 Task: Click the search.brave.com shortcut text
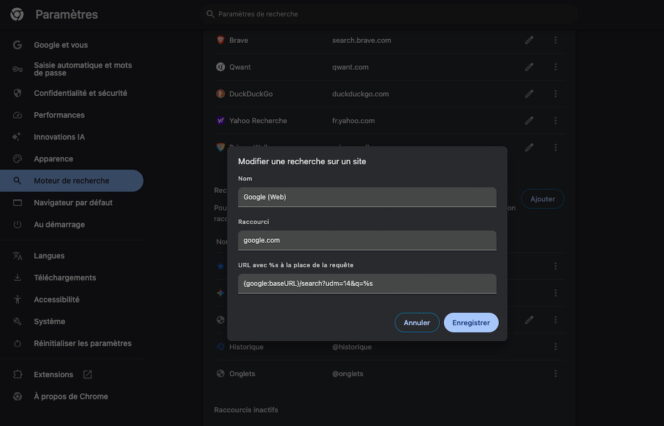point(362,40)
